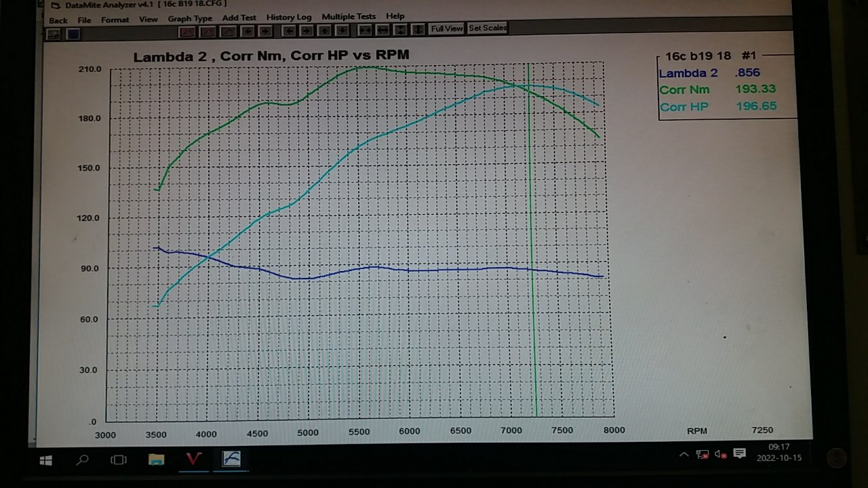Image resolution: width=868 pixels, height=488 pixels.
Task: Open the File menu
Action: point(84,20)
